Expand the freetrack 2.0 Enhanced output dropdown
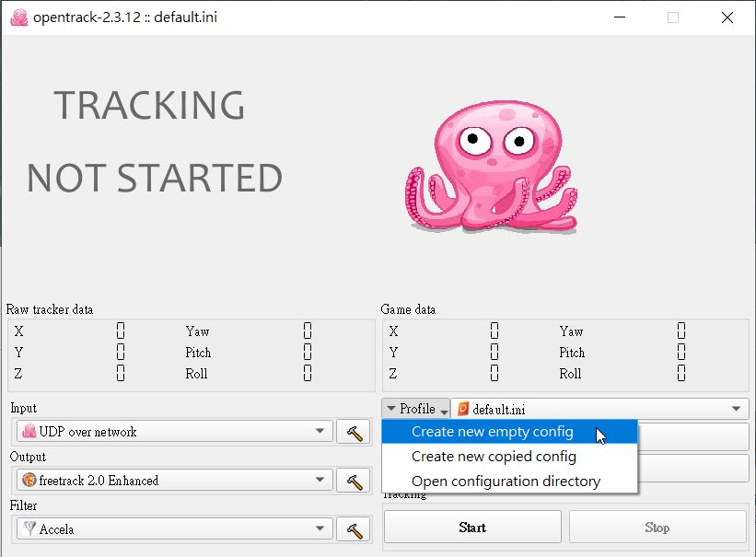The image size is (756, 557). 175,480
